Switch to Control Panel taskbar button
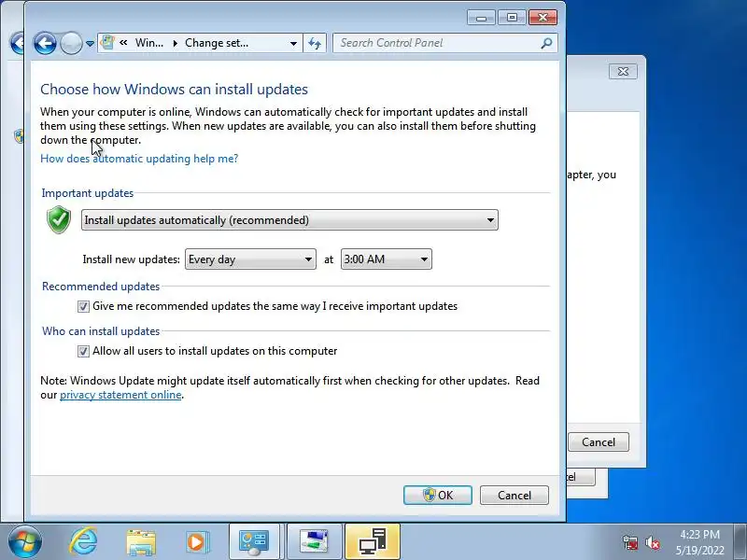 [254, 542]
